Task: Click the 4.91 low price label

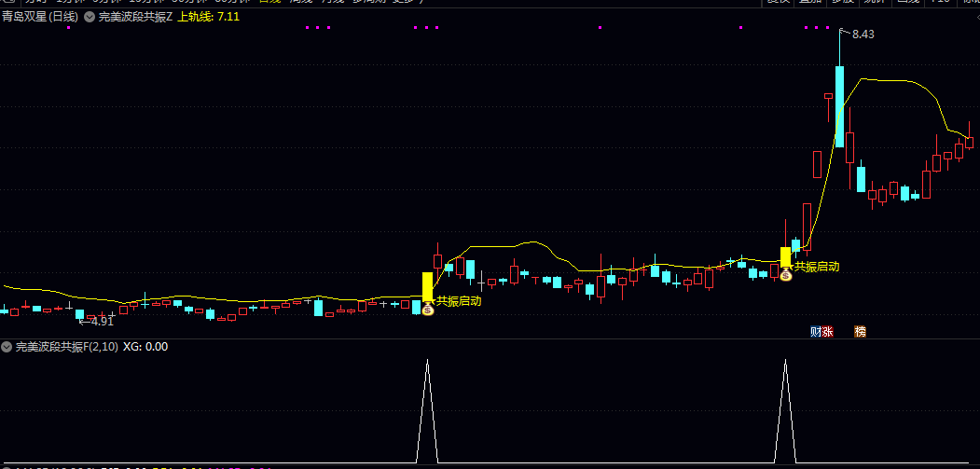Action: [103, 322]
